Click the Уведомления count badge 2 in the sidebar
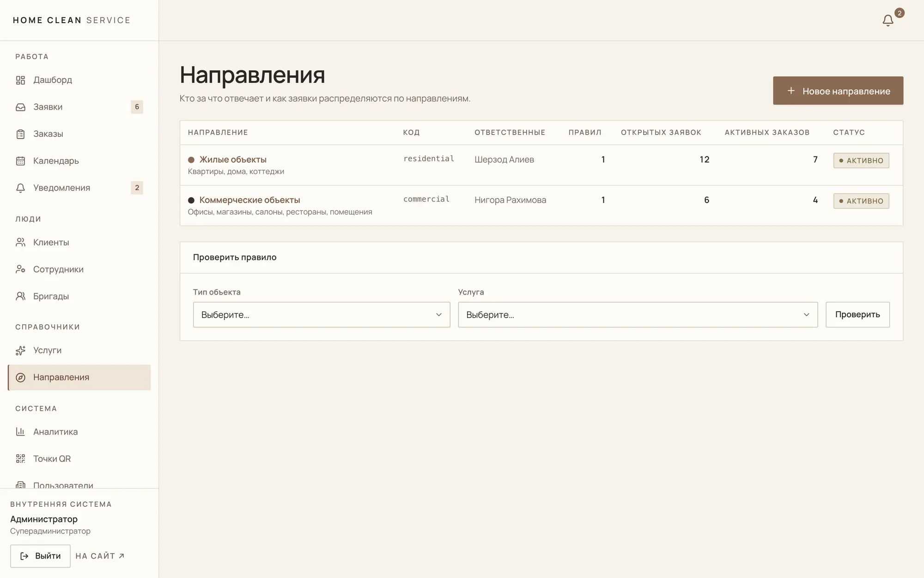The height and width of the screenshot is (578, 924). click(x=137, y=188)
